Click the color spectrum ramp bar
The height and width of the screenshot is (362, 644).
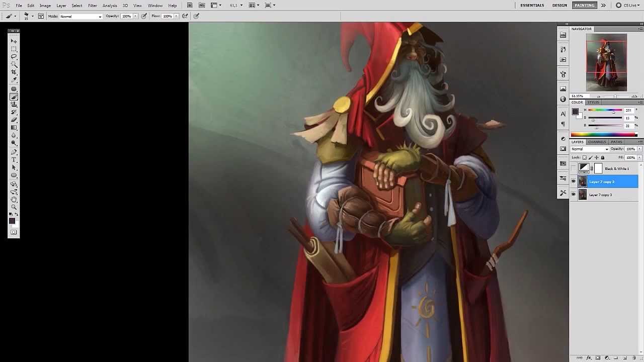point(604,134)
